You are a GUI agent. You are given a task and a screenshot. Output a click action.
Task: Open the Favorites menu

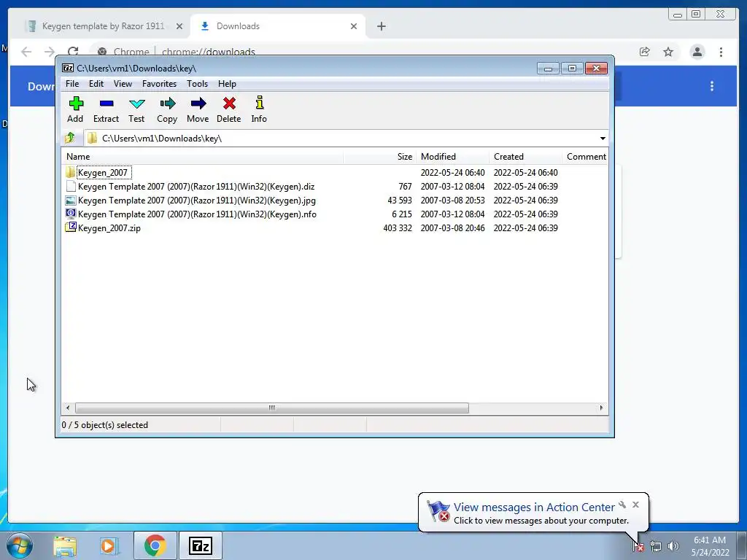159,84
